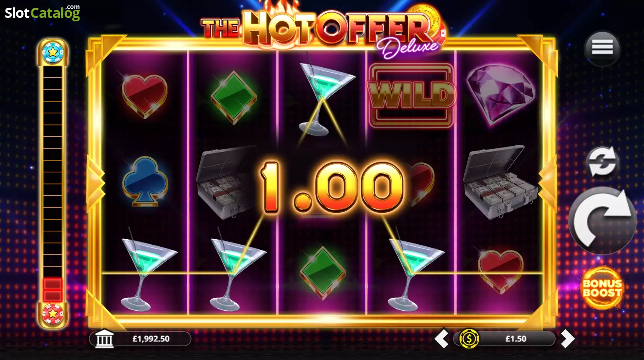
Task: Spin the reels with the big arrow button
Action: 602,220
